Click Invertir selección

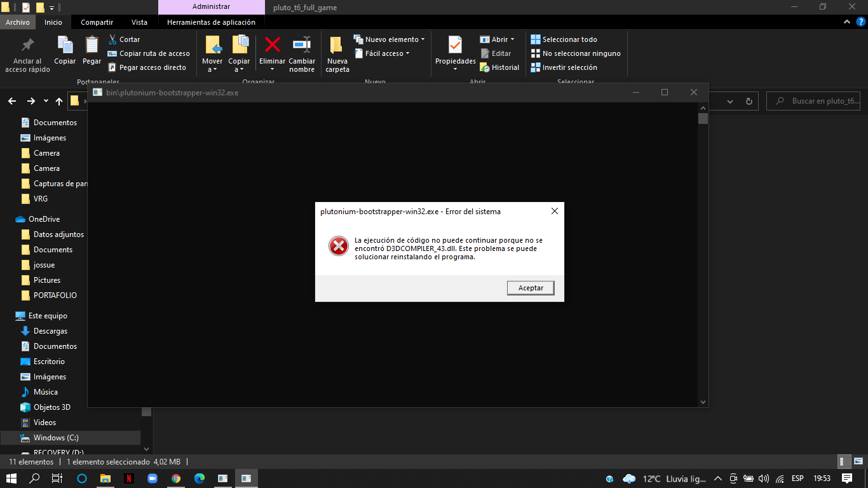point(564,67)
